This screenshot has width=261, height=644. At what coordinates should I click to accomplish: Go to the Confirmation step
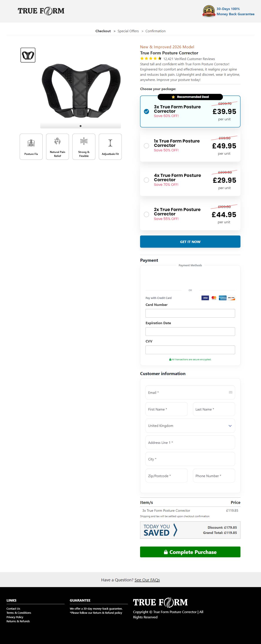(155, 31)
